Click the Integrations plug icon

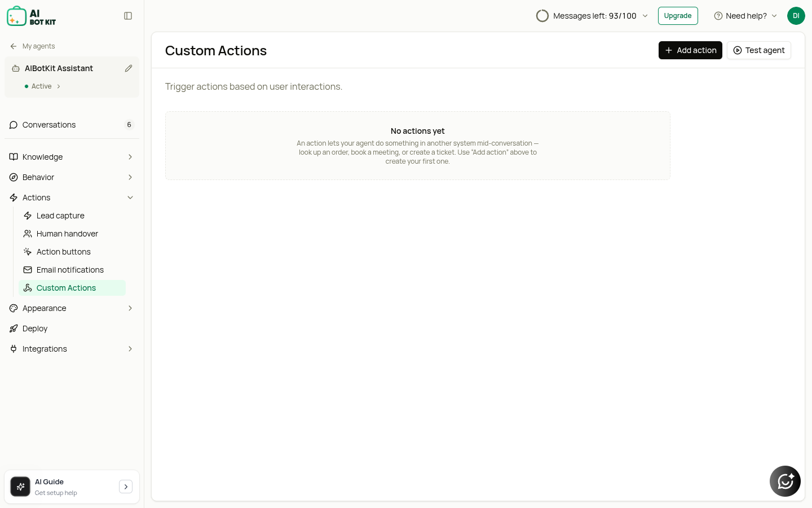click(x=14, y=349)
